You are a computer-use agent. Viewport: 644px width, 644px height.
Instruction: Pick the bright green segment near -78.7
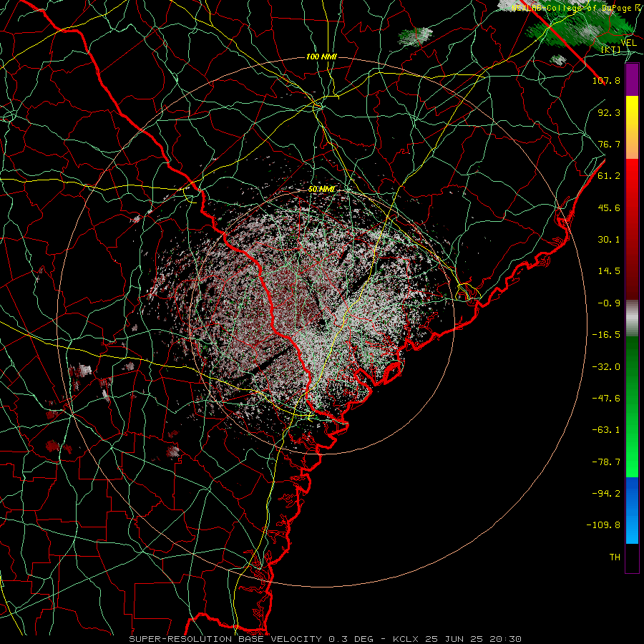(632, 462)
